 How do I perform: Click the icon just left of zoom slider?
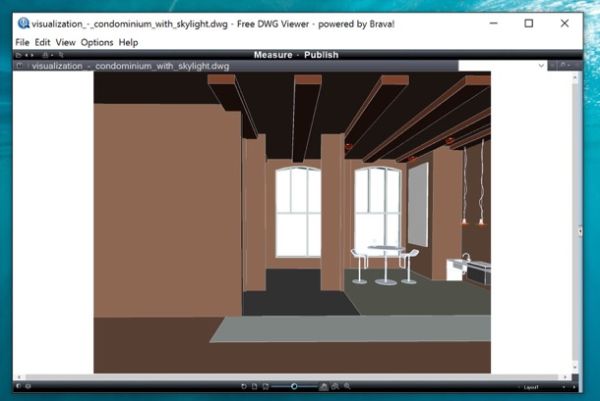267,386
